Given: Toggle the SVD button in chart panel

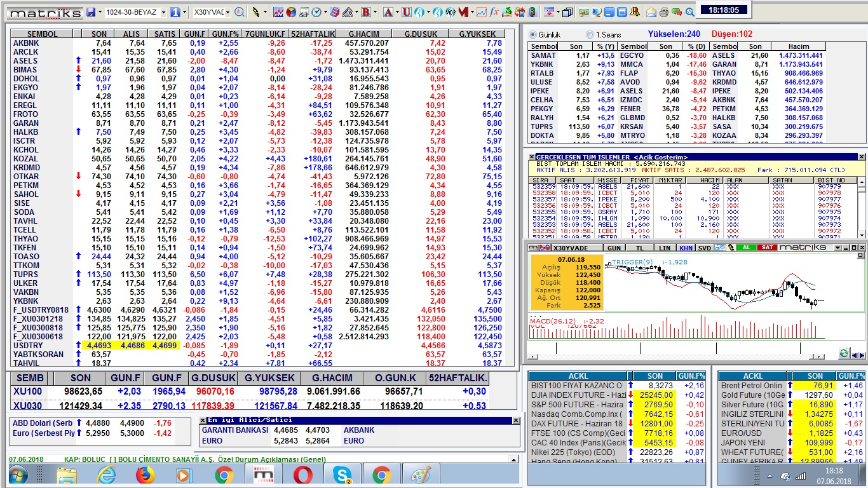Looking at the screenshot, I should point(704,248).
